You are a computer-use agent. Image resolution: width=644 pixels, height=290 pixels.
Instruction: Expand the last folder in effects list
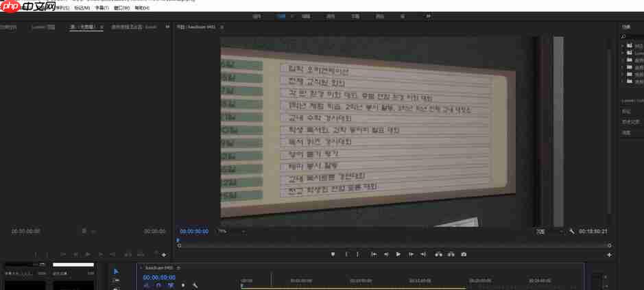click(x=623, y=82)
